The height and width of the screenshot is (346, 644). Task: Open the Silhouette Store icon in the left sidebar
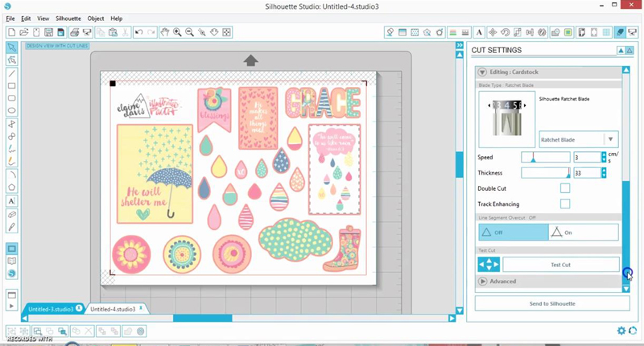[x=11, y=274]
